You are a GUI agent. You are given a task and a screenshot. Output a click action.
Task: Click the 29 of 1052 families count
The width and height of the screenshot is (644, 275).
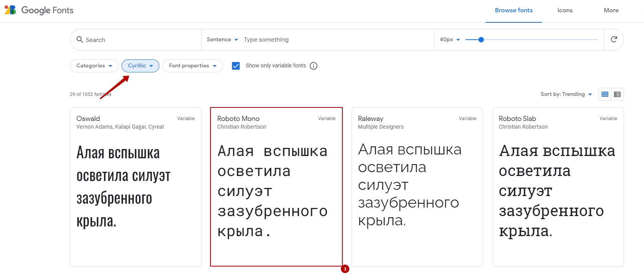click(90, 94)
